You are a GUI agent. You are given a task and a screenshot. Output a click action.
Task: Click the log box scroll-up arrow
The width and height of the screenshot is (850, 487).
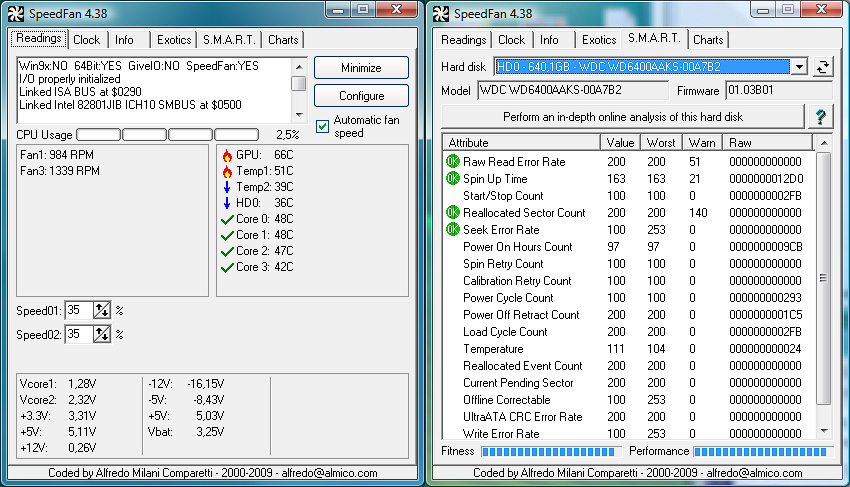click(x=299, y=67)
